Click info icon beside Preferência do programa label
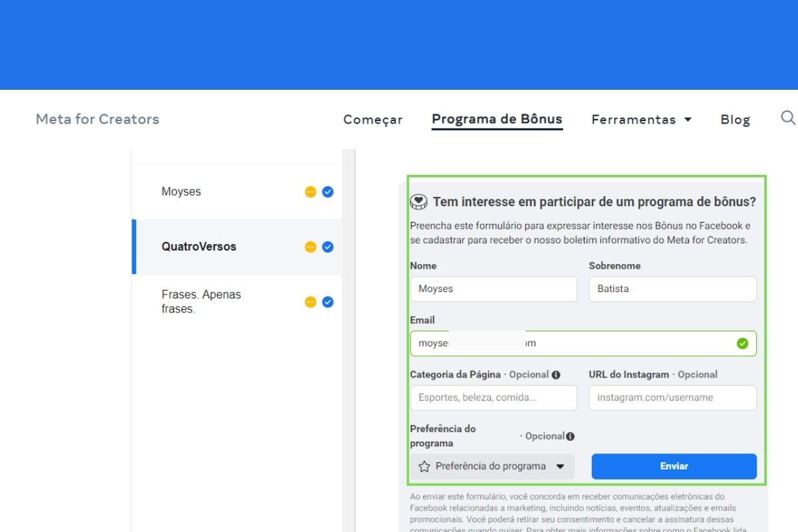The width and height of the screenshot is (798, 532). (x=571, y=436)
